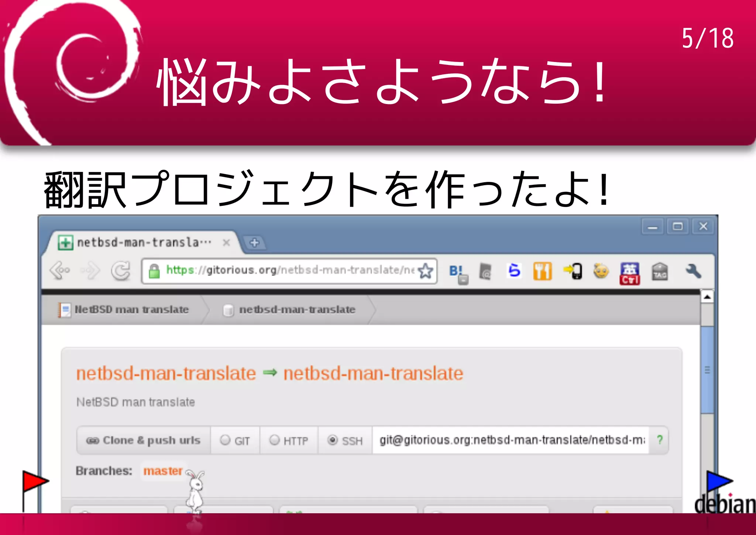Click the green question mark help icon
This screenshot has height=535, width=756.
point(660,440)
